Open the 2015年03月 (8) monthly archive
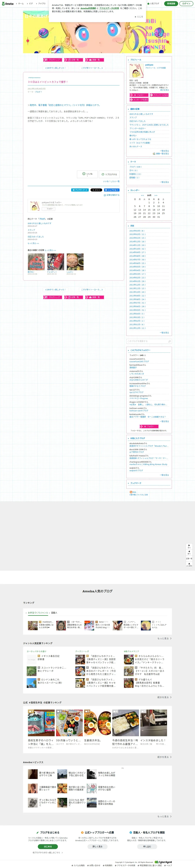This screenshot has width=195, height=868. point(137,231)
